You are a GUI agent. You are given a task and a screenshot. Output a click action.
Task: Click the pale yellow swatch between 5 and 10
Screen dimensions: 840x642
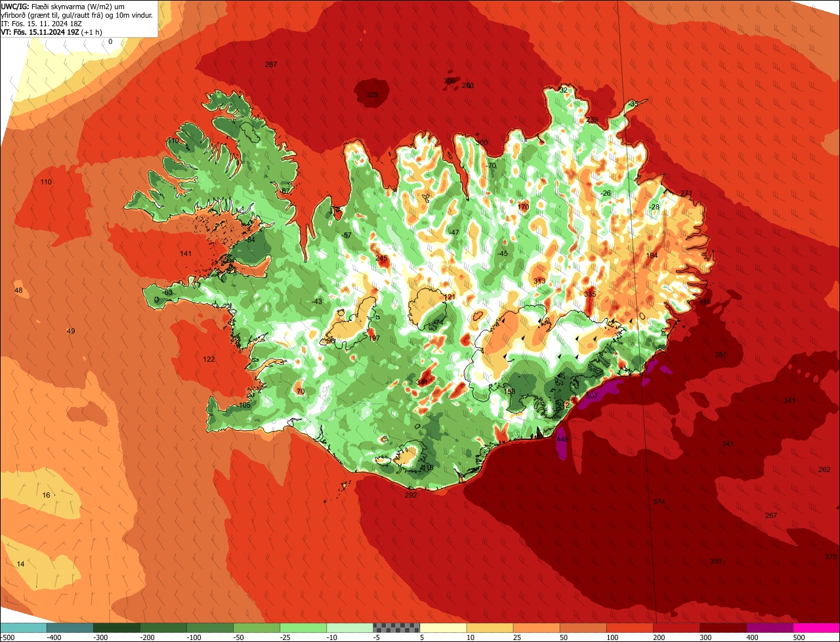click(x=443, y=628)
